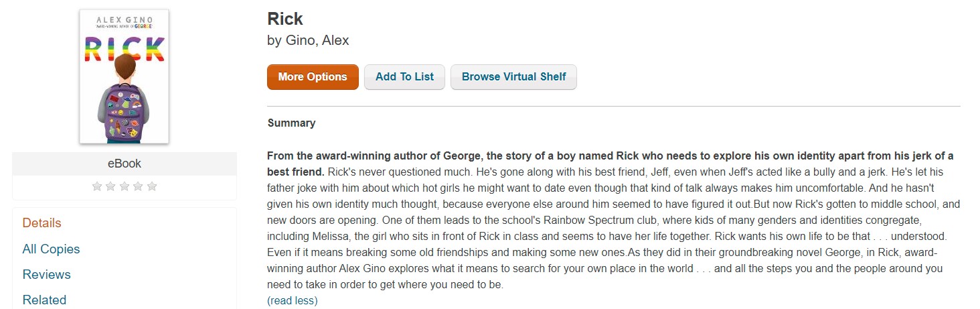Go to the Related section
Viewport: 980px width, 309px height.
[x=44, y=300]
